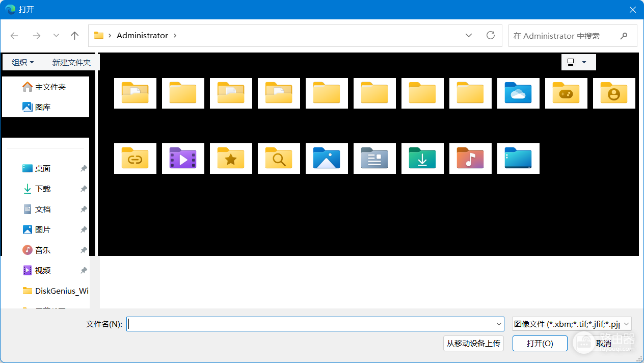Open the OneDrive cloud folder icon
Viewport: 644px width, 363px height.
518,93
